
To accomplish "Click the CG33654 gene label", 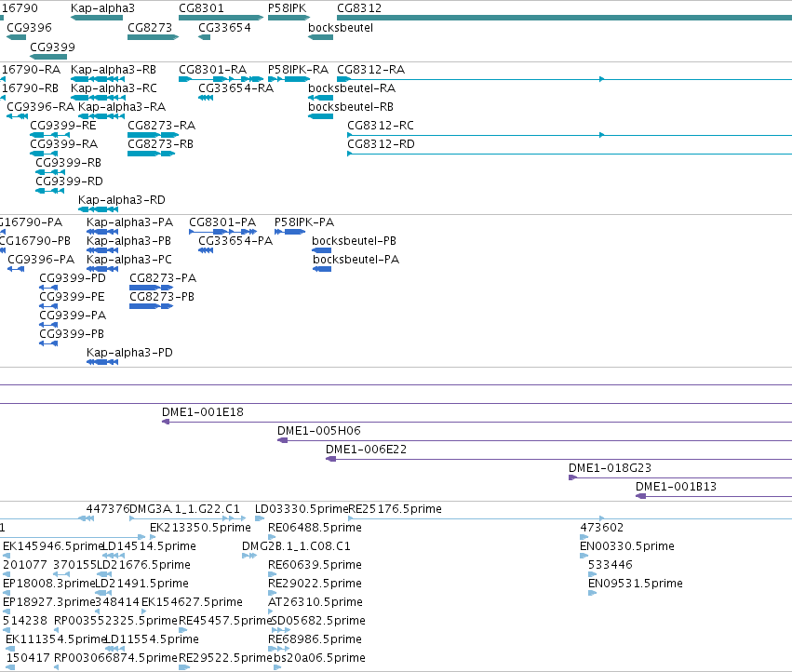I will tap(224, 28).
